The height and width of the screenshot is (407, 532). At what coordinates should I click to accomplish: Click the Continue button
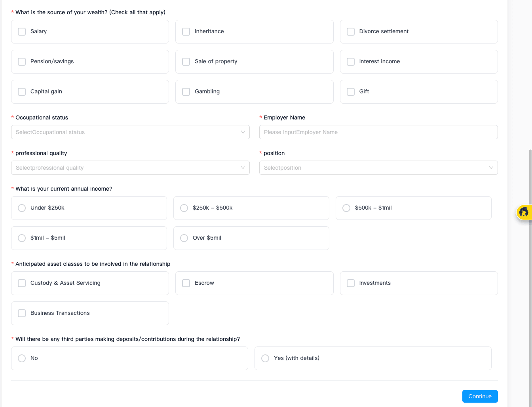(x=480, y=396)
